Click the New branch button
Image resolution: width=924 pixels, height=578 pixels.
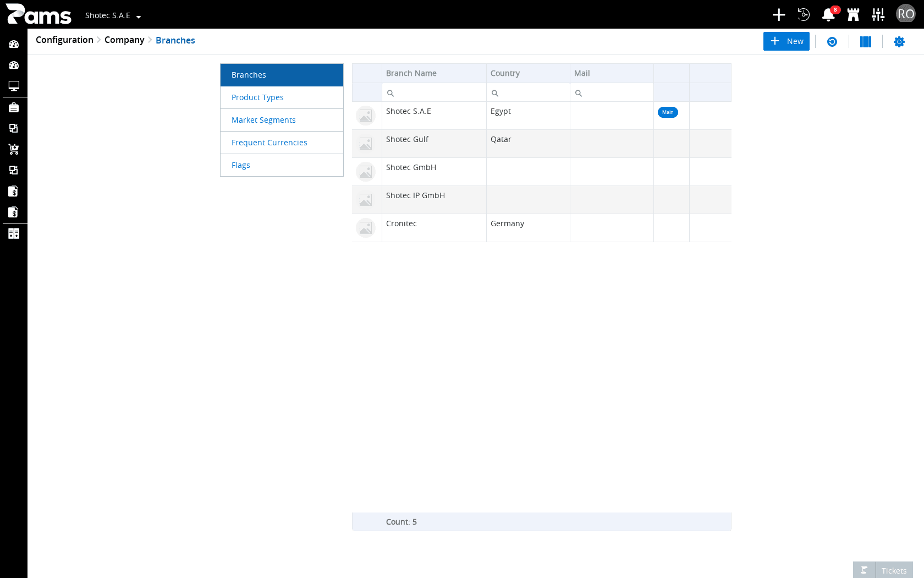pos(787,41)
